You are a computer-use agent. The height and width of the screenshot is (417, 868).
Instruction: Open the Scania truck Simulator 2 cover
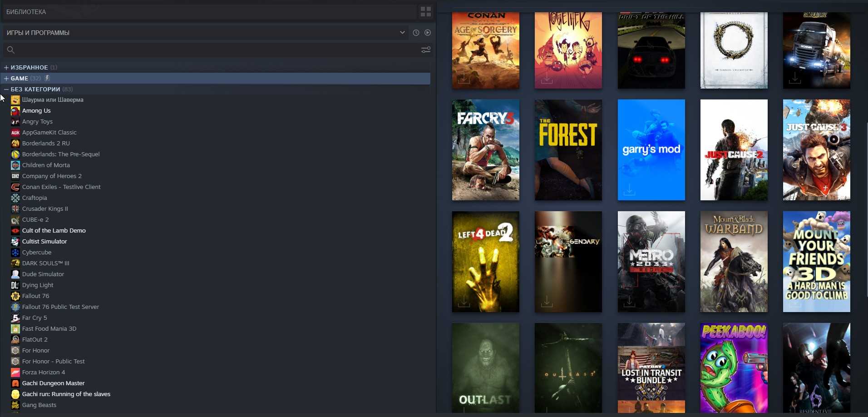coord(817,50)
